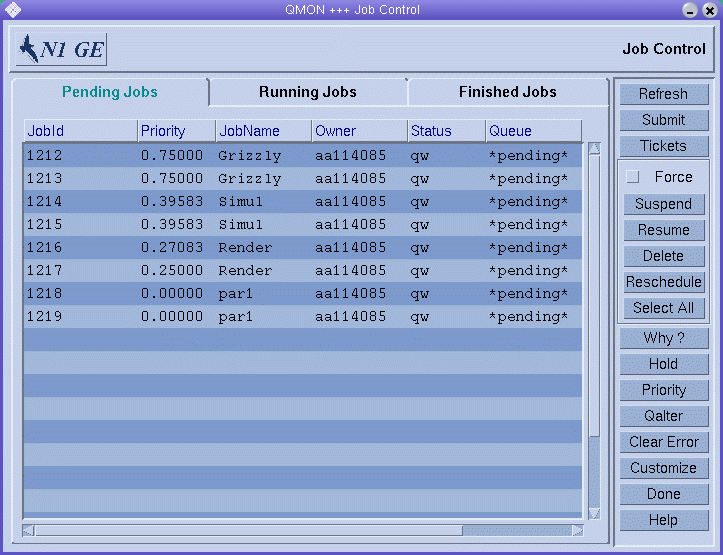
Task: Click *pending* queue in job 1219 row
Action: click(x=528, y=317)
